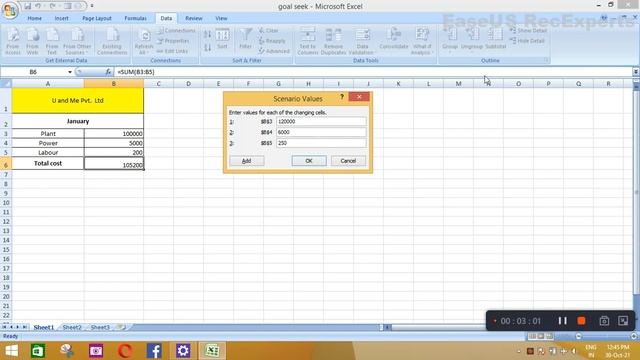Click the Undo icon in Quick Access
640x360 pixels.
pyautogui.click(x=38, y=6)
